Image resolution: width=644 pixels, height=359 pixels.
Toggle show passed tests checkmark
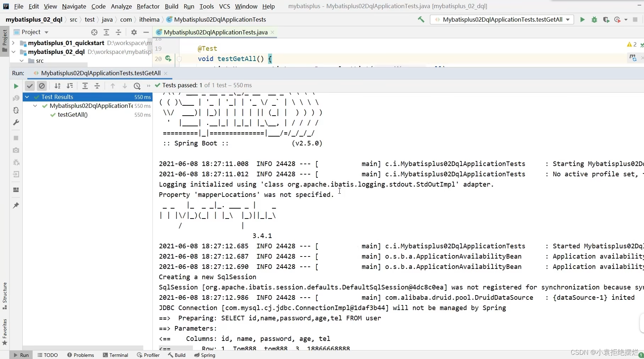30,86
